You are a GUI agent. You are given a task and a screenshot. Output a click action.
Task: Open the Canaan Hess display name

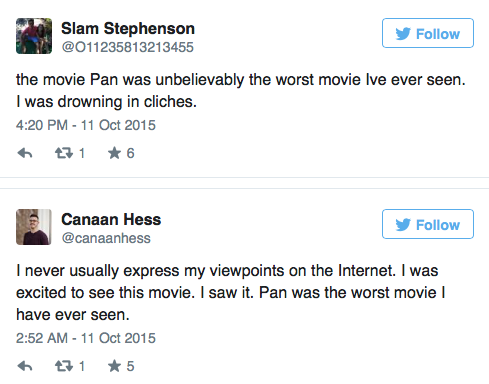click(x=111, y=220)
